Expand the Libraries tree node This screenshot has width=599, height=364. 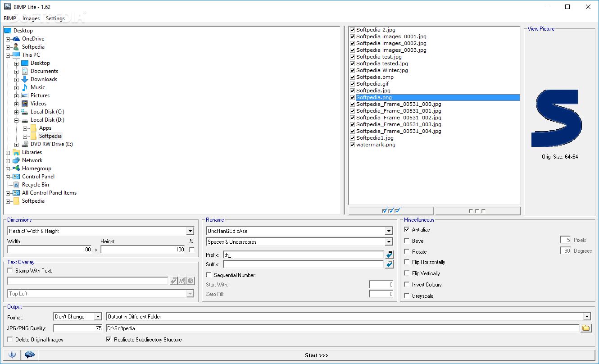tap(8, 153)
